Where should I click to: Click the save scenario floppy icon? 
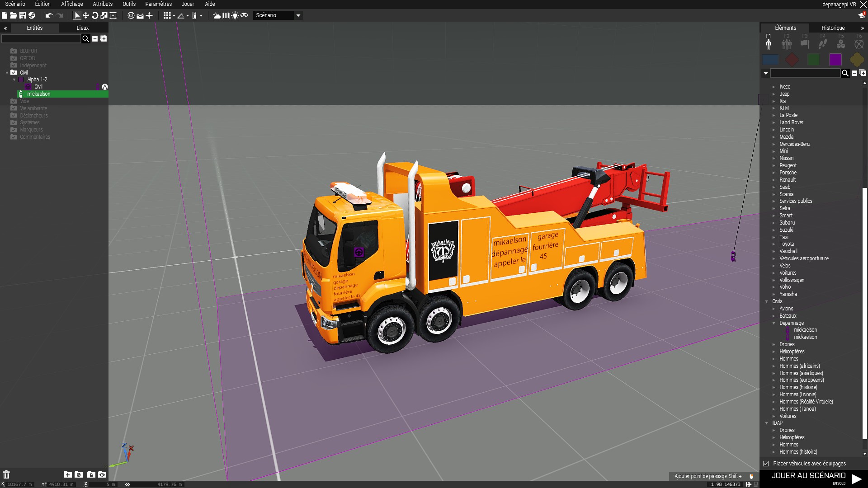point(22,15)
